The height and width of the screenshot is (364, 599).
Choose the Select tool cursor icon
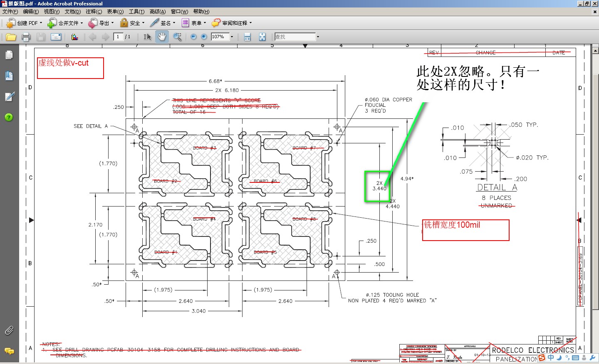click(148, 37)
